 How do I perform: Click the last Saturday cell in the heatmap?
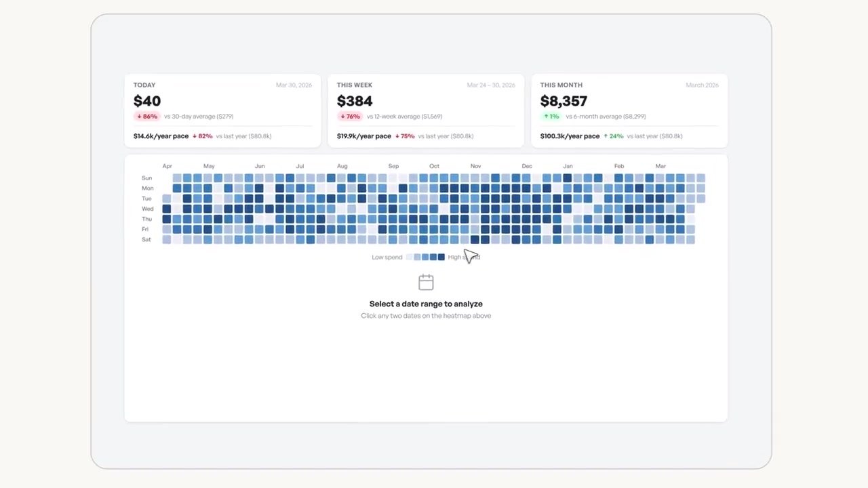(690, 239)
